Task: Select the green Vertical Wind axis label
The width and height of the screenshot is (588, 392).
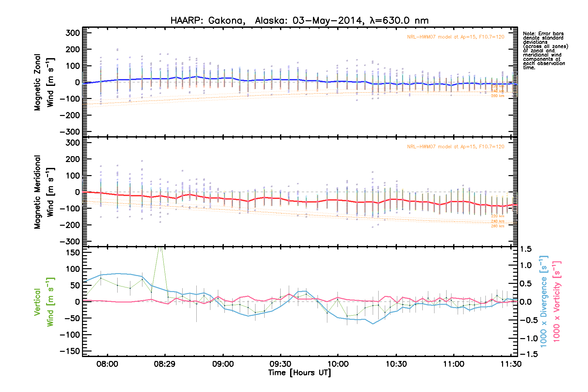Action: (44, 302)
